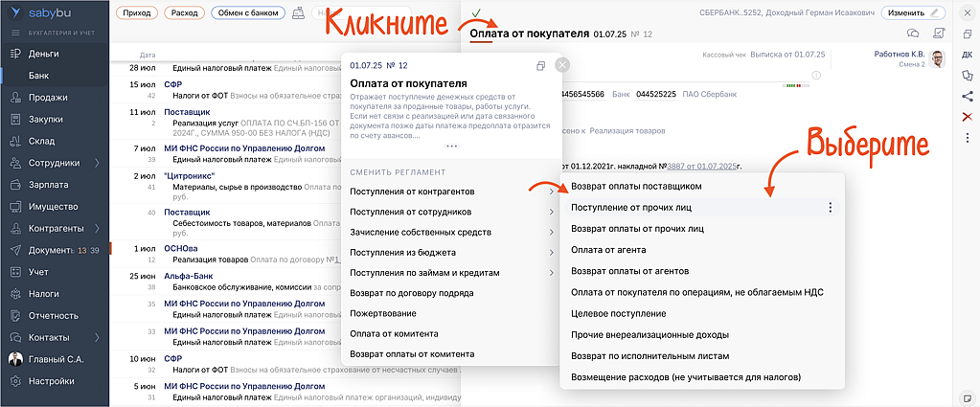Click the cash register icon in toolbar
Image resolution: width=980 pixels, height=407 pixels.
[300, 13]
